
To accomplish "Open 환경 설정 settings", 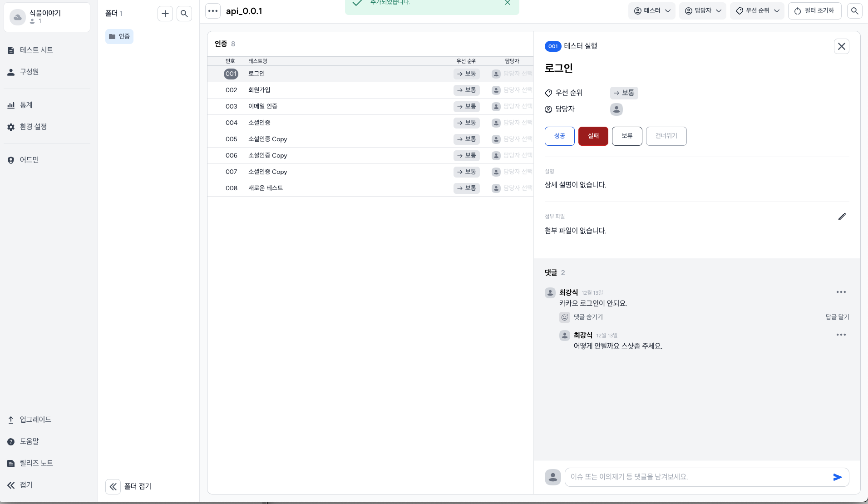I will click(x=33, y=127).
